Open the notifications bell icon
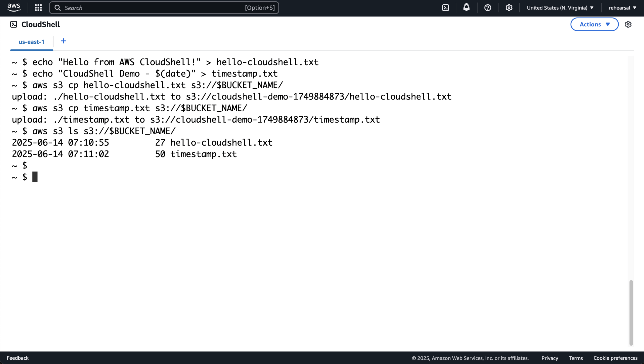 pos(466,8)
